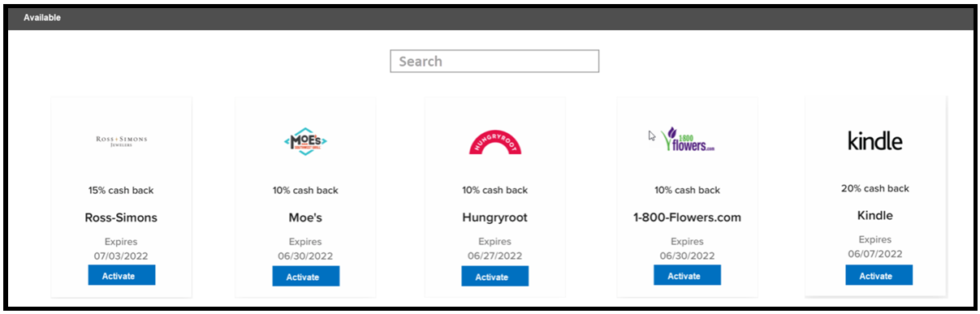Click the 07/03/2022 expiry date

point(121,256)
